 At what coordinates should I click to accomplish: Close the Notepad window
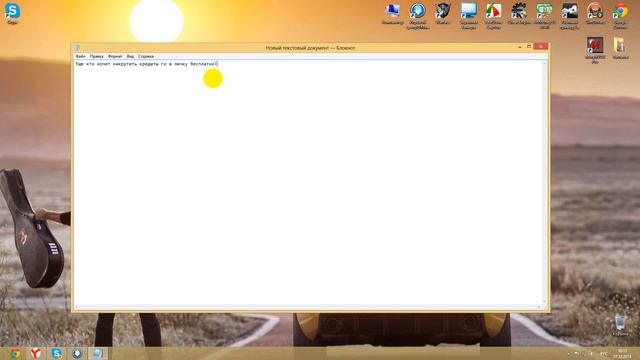click(x=541, y=47)
